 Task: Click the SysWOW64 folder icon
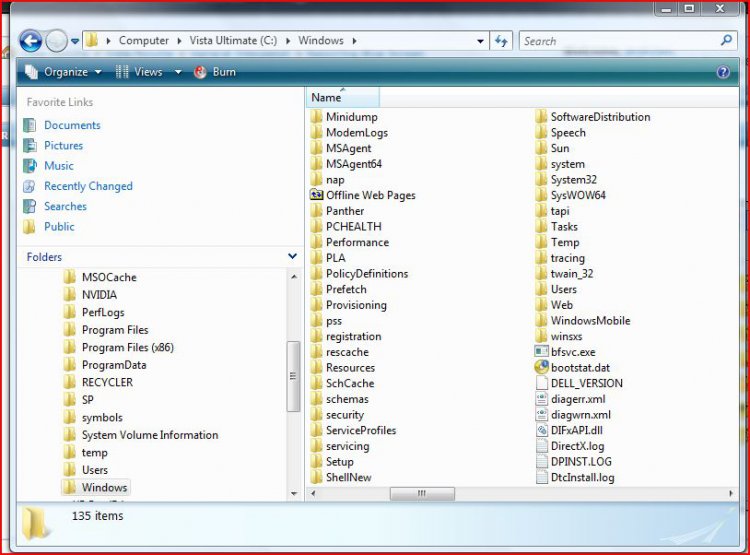point(541,195)
